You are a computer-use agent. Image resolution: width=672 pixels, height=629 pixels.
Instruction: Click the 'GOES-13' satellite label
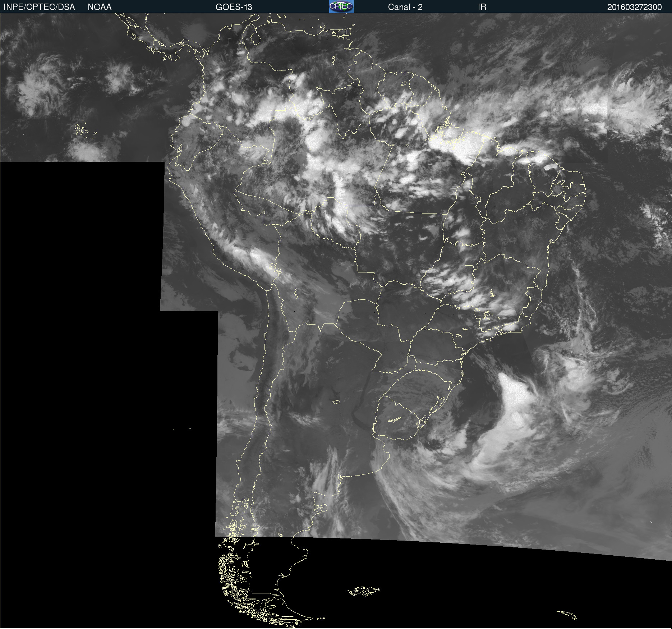pyautogui.click(x=234, y=7)
